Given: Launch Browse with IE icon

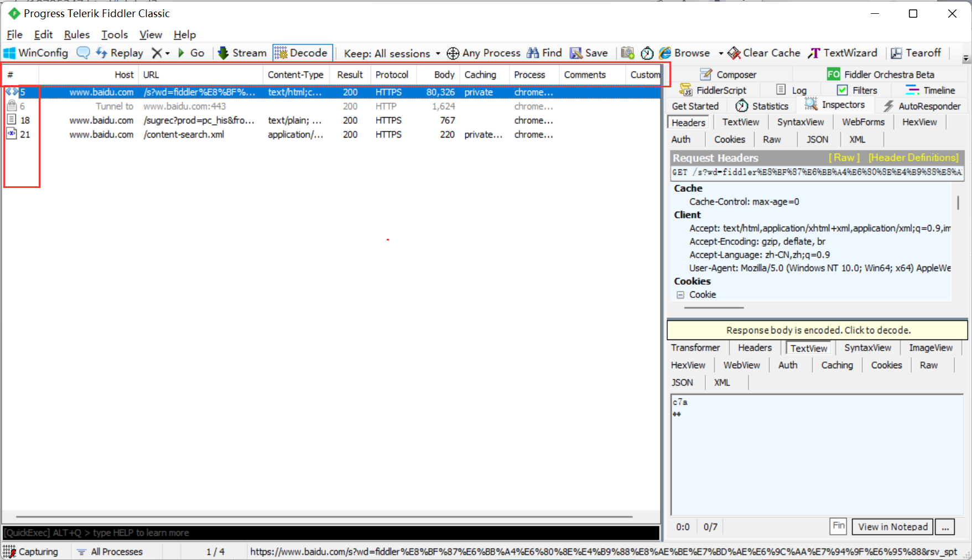Looking at the screenshot, I should 685,53.
